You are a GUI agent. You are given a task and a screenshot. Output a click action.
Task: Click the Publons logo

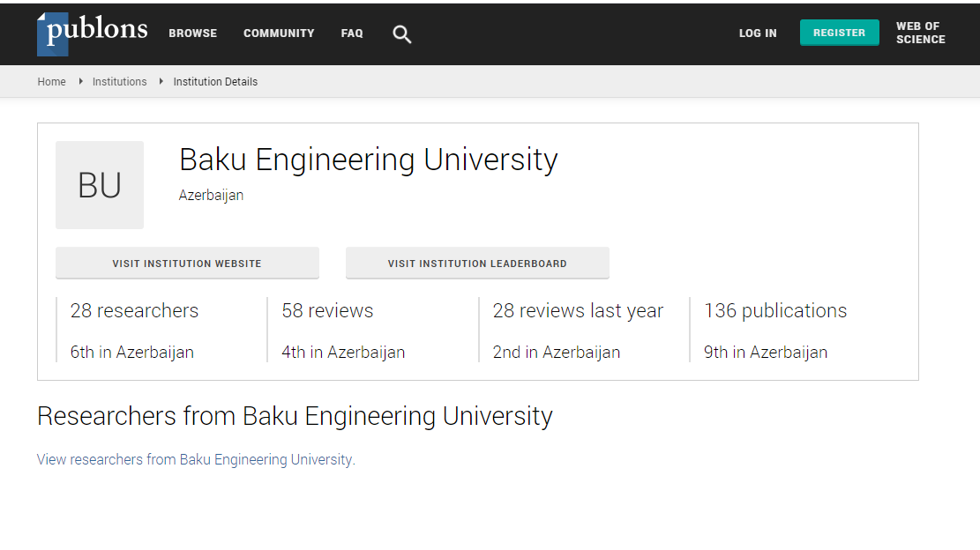92,33
